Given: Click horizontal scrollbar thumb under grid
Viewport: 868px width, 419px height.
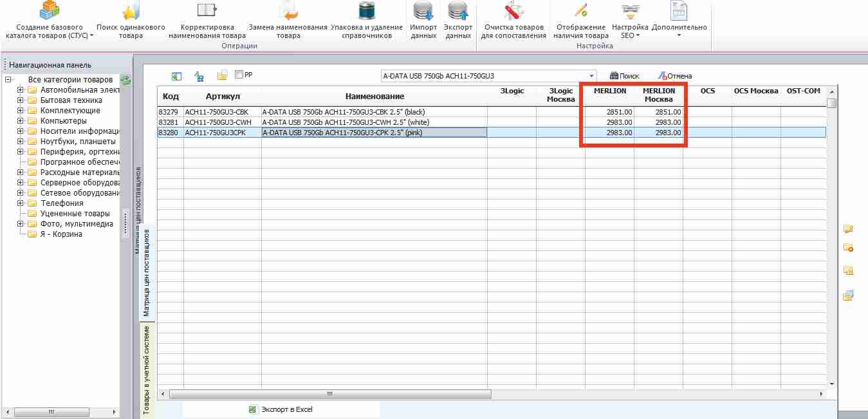Looking at the screenshot, I should coord(329,394).
